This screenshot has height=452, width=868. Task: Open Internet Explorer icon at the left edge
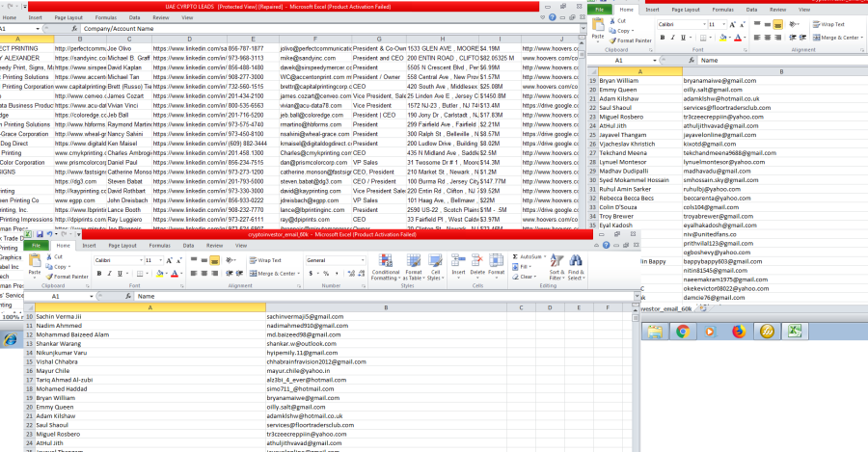(x=10, y=339)
